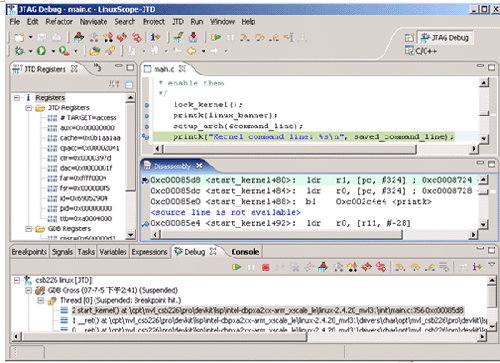Switch to the C/C++ perspective button

click(421, 51)
